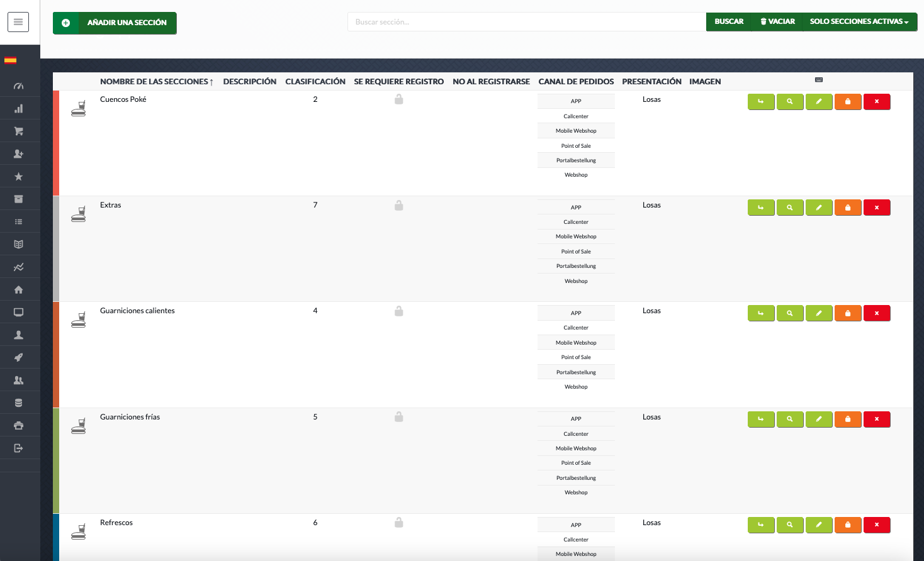The width and height of the screenshot is (924, 561).
Task: Click the keyboard icon in table header
Action: [x=819, y=80]
